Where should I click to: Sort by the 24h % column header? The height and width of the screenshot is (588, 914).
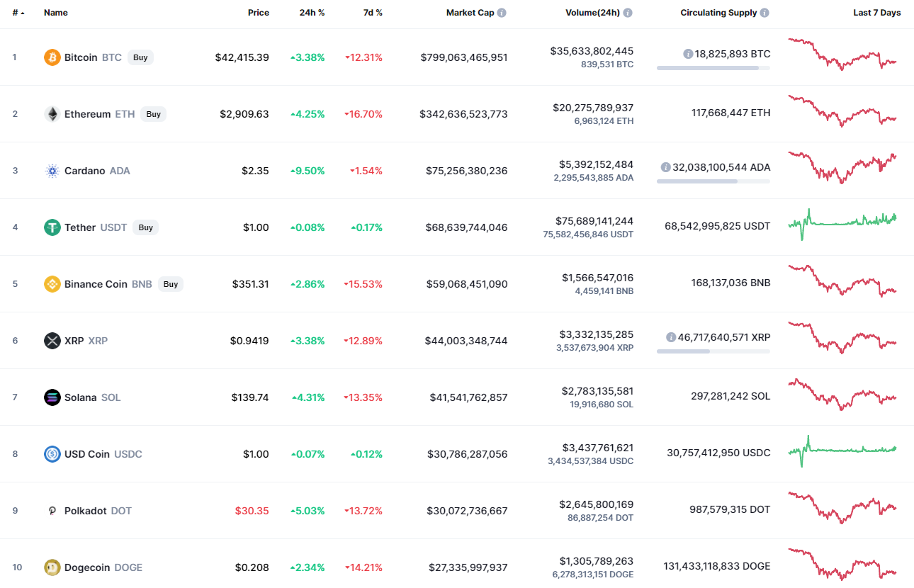pos(312,13)
